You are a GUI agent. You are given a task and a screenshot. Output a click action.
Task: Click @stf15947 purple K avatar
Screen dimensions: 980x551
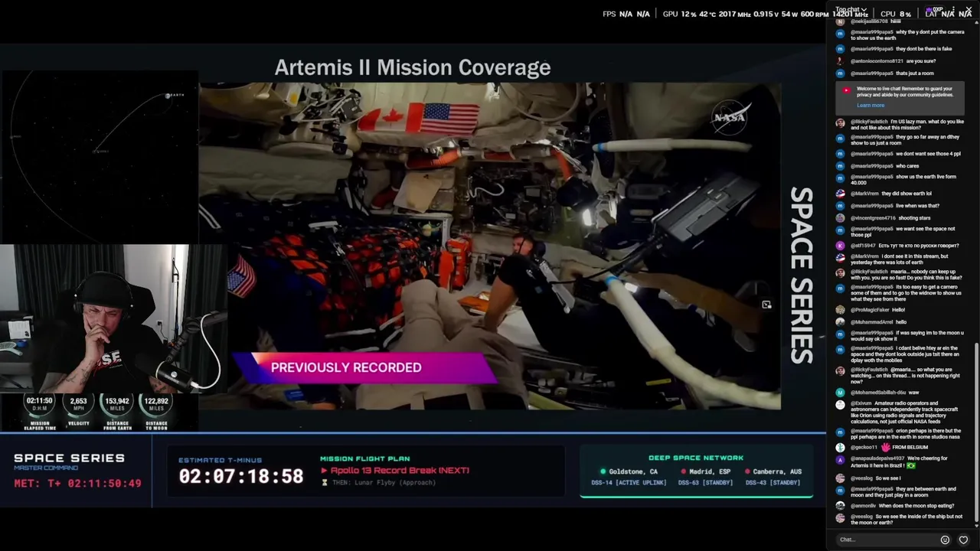[840, 246]
